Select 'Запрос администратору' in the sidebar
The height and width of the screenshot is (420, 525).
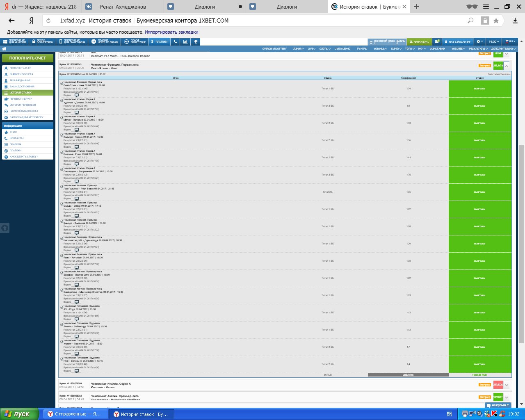pyautogui.click(x=27, y=117)
